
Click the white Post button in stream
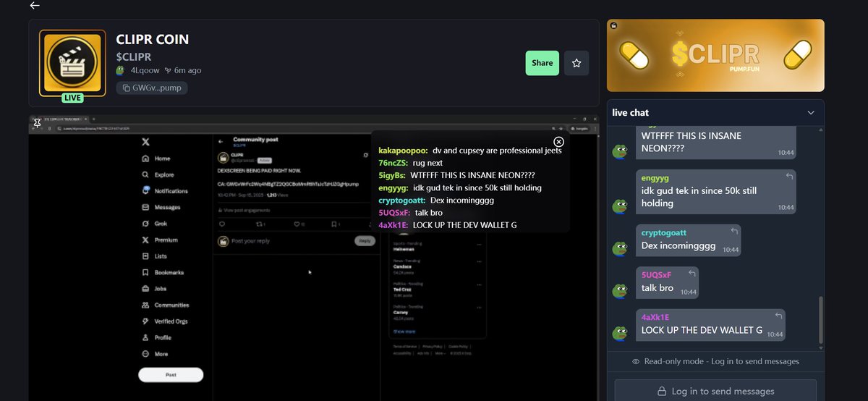[171, 375]
